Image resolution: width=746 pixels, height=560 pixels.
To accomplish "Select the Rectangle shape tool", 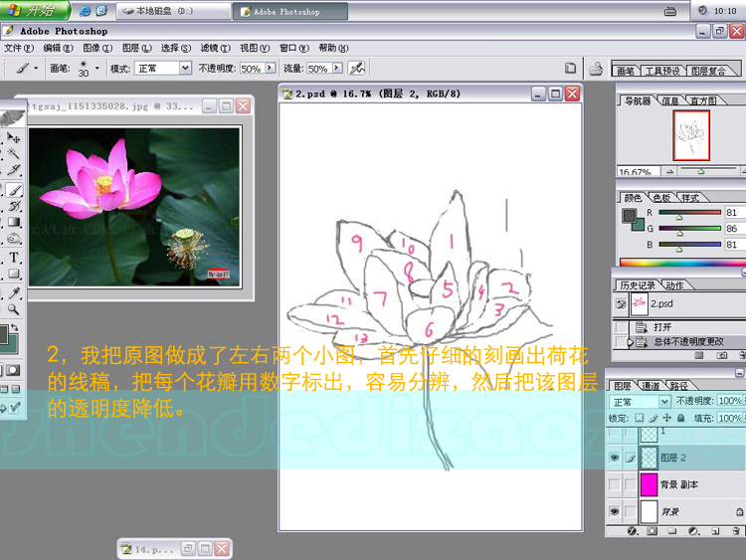I will point(14,274).
